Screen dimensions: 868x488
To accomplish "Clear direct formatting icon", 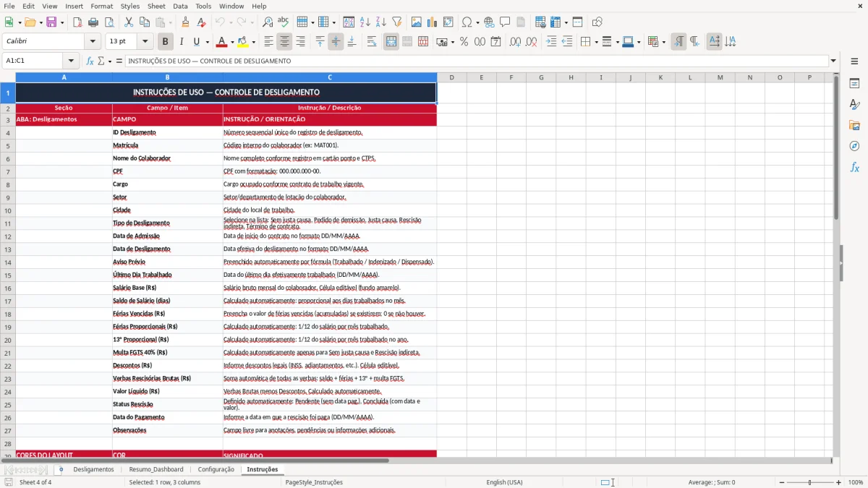I will 202,22.
